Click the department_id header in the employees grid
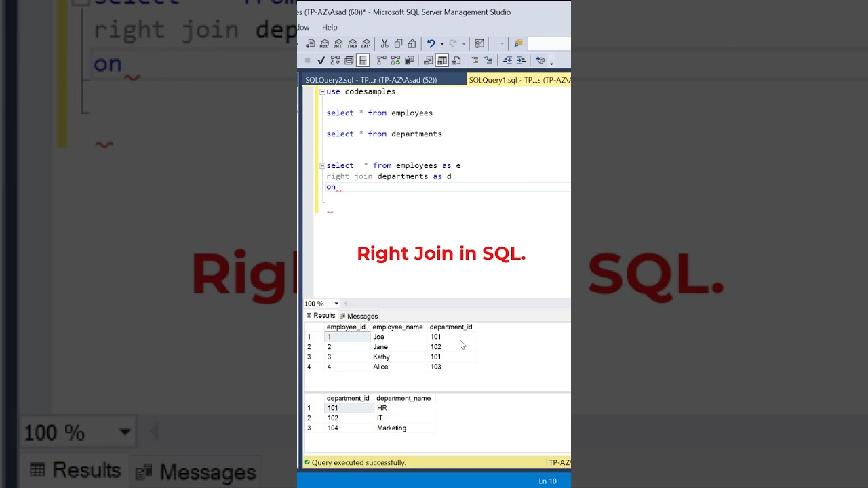The image size is (868, 488). [451, 327]
